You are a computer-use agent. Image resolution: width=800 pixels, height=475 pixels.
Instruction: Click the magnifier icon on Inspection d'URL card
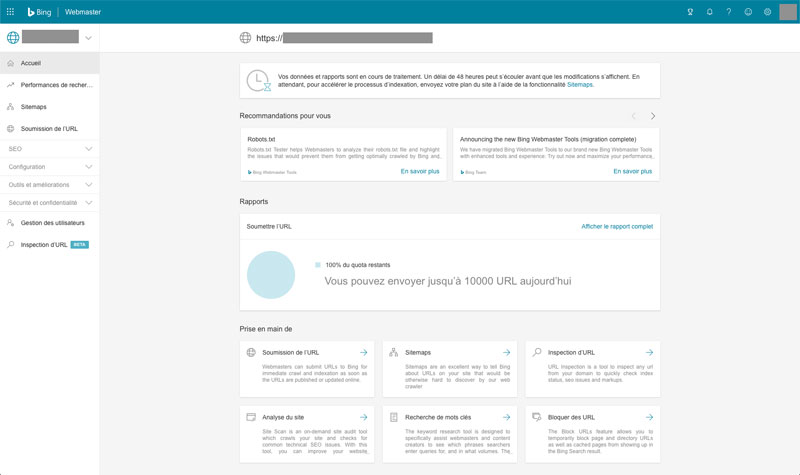(x=537, y=353)
